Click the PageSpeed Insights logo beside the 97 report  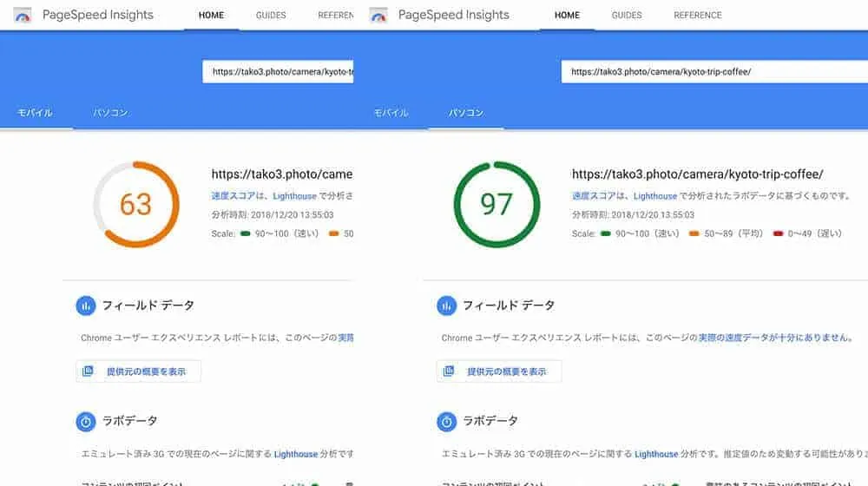click(x=378, y=16)
